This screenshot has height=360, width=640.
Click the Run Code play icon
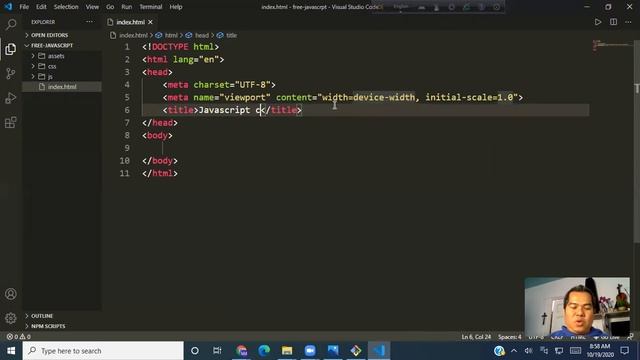click(598, 22)
